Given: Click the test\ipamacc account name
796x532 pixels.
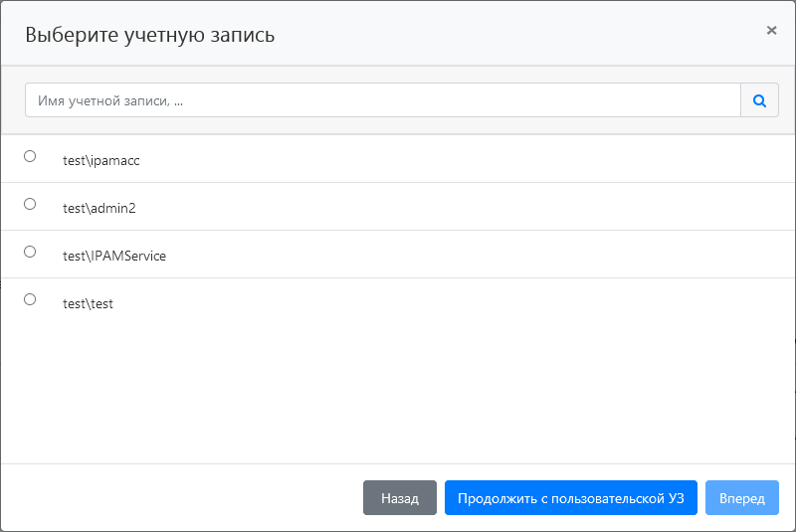Looking at the screenshot, I should 101,160.
